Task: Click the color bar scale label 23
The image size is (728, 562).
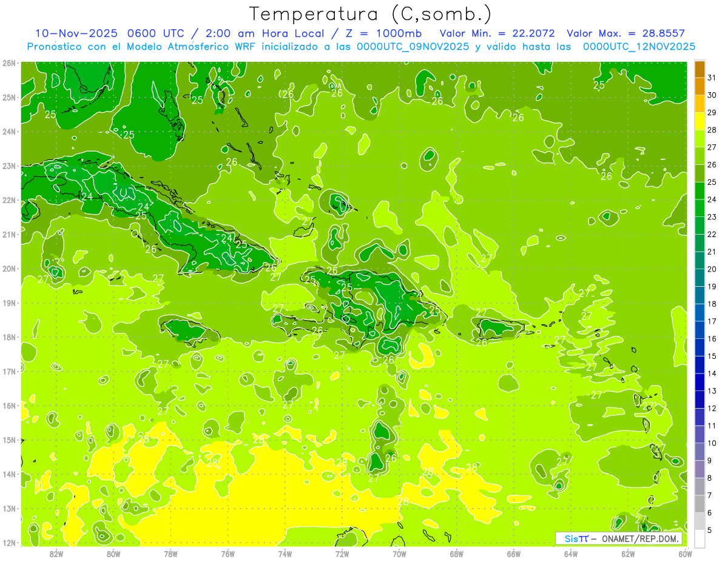Action: tap(712, 217)
